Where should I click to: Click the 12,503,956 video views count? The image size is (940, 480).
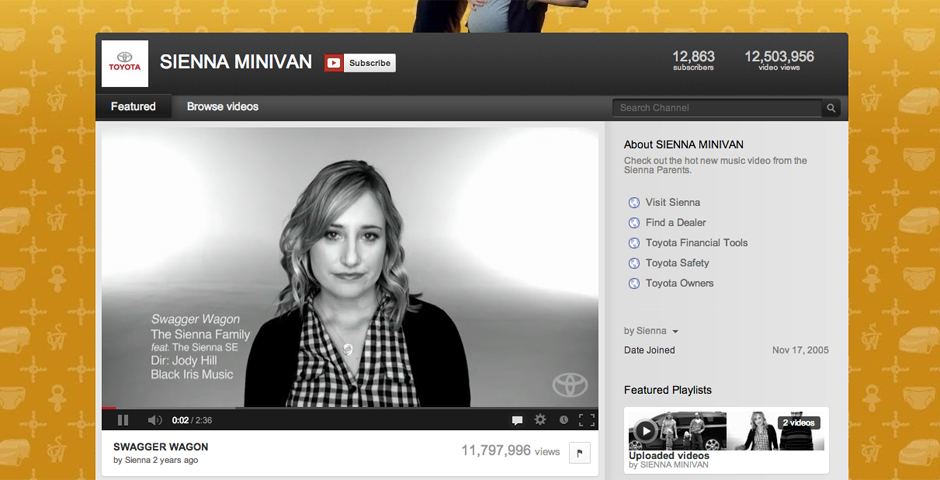pyautogui.click(x=779, y=60)
